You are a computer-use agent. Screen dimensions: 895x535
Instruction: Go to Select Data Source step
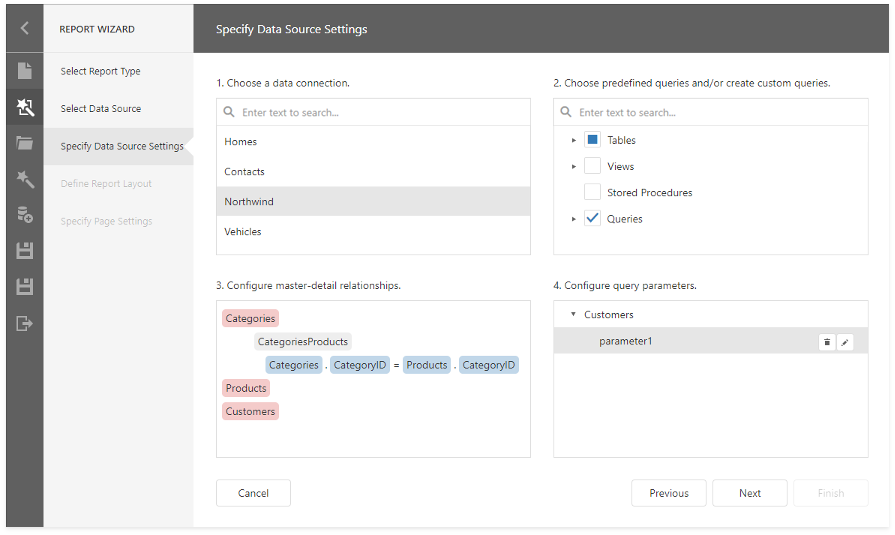(x=100, y=108)
